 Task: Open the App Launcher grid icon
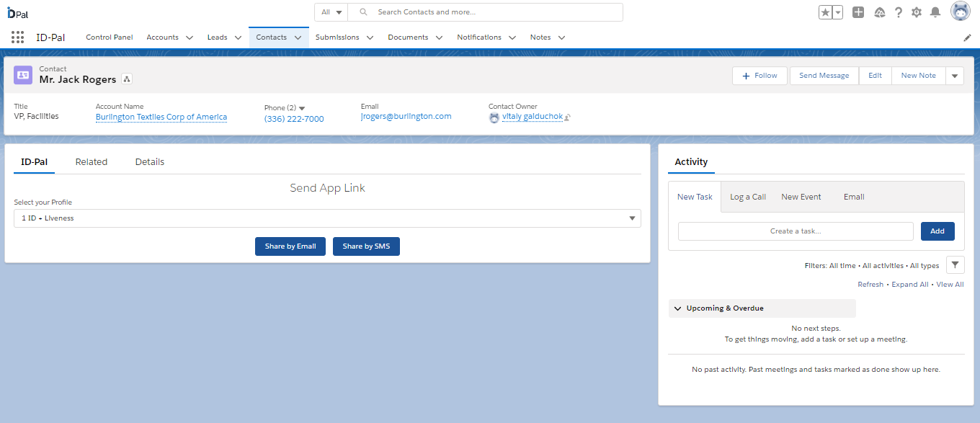pyautogui.click(x=18, y=37)
